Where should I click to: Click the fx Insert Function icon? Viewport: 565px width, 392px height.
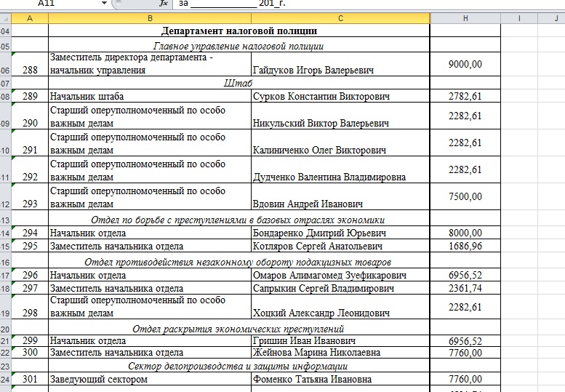(x=164, y=4)
